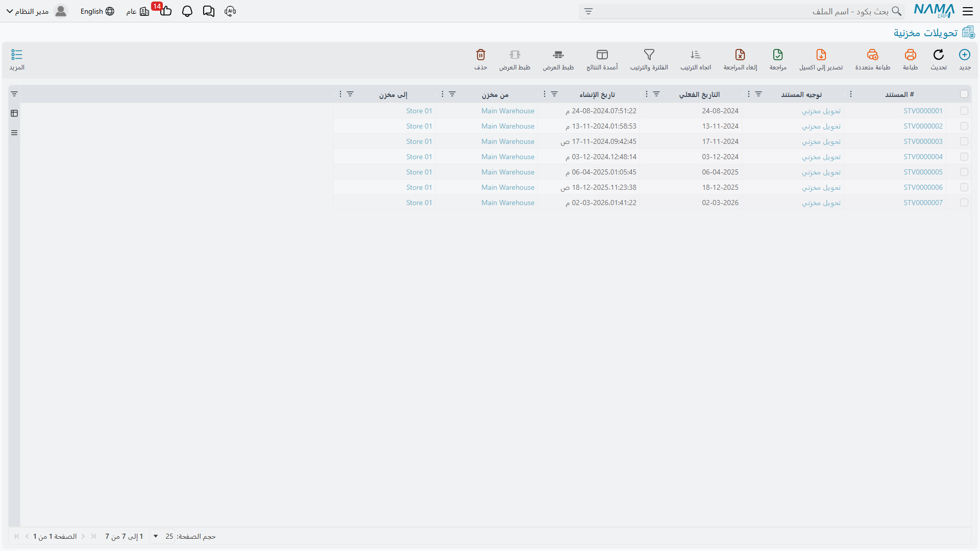The width and height of the screenshot is (980, 551).
Task: Open تحويل مخزني link in row STV0000003
Action: (x=821, y=141)
